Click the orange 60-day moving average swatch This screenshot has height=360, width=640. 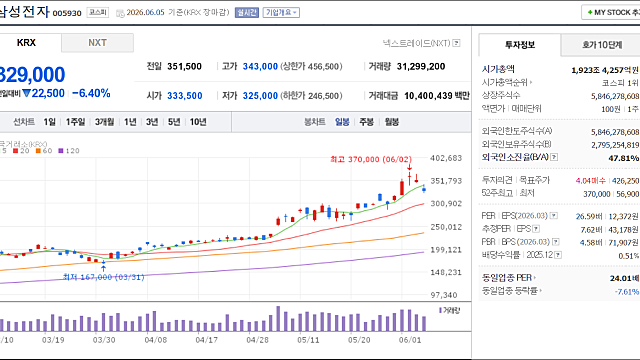tap(38, 151)
